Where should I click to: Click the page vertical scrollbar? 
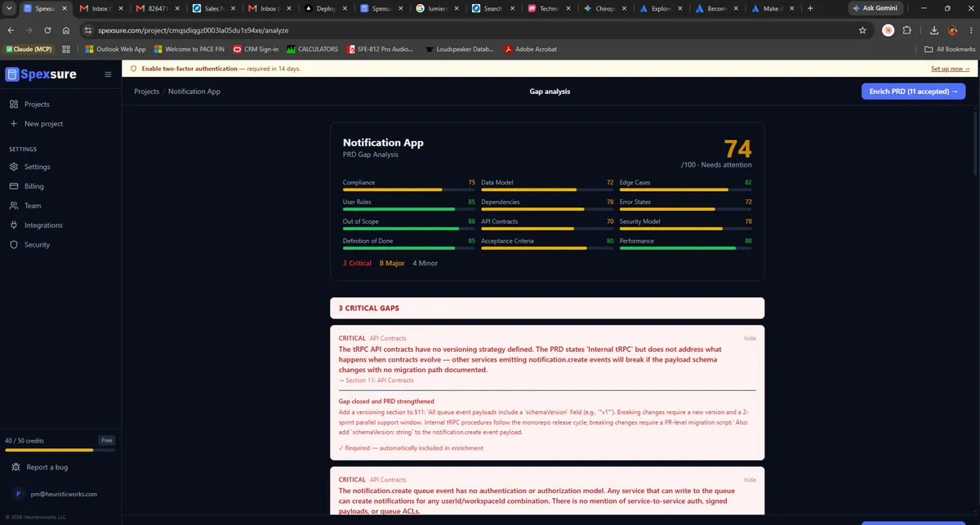[976, 143]
